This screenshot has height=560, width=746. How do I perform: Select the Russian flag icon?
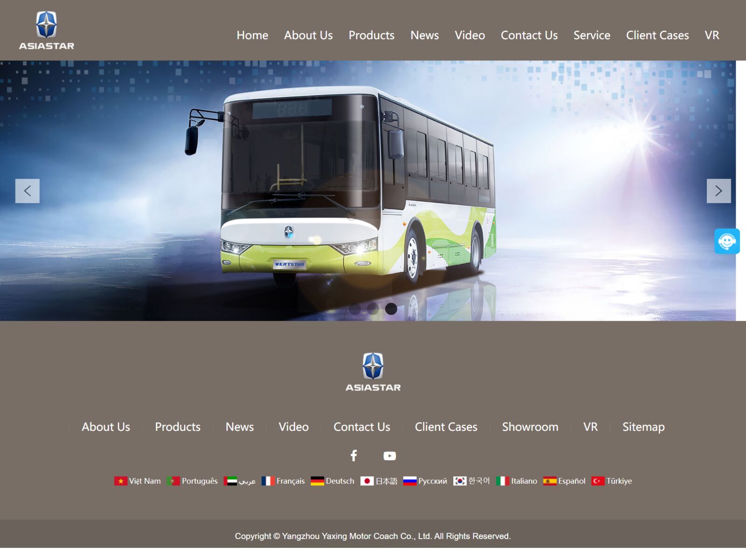click(410, 481)
